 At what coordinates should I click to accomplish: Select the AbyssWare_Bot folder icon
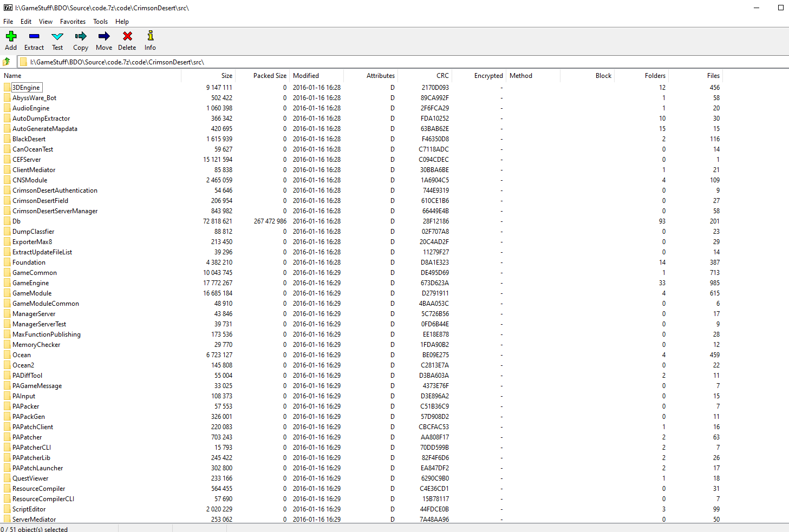7,98
